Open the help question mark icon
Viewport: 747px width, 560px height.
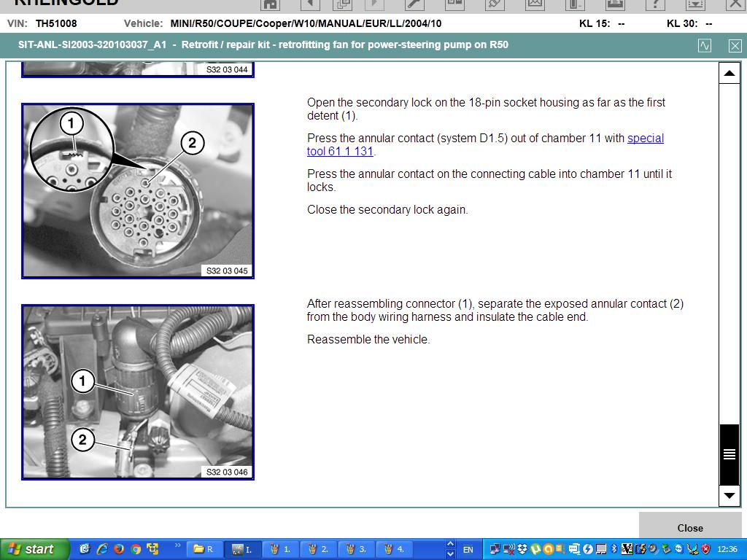[656, 4]
